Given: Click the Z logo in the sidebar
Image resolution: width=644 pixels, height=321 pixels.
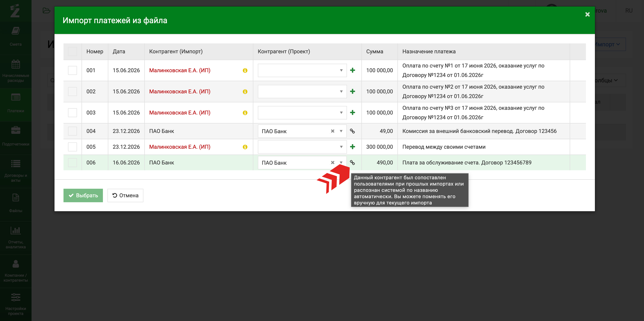Looking at the screenshot, I should [15, 11].
